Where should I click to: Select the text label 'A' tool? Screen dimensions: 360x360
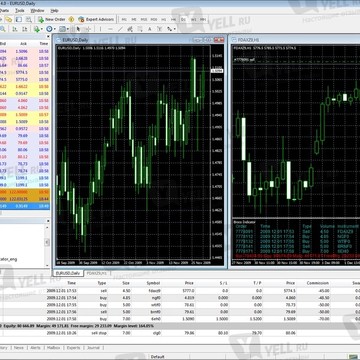point(150,29)
